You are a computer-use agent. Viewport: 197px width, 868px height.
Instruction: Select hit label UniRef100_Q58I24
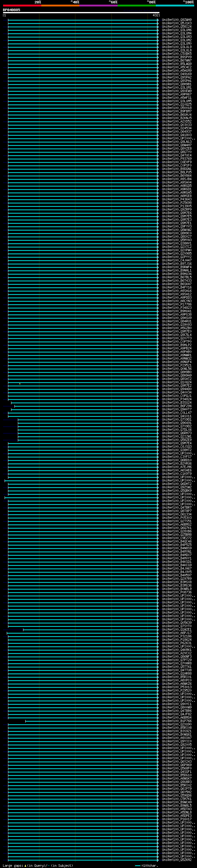[x=177, y=26]
